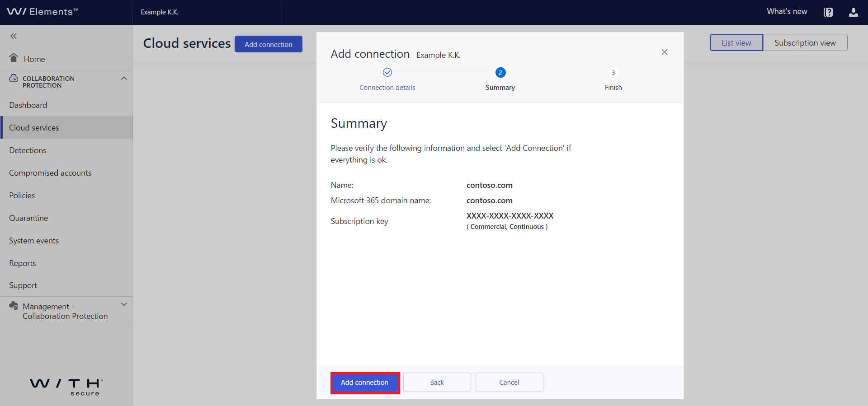Confirm with Add connection button in dialog footer
The width and height of the screenshot is (868, 406).
pyautogui.click(x=365, y=383)
